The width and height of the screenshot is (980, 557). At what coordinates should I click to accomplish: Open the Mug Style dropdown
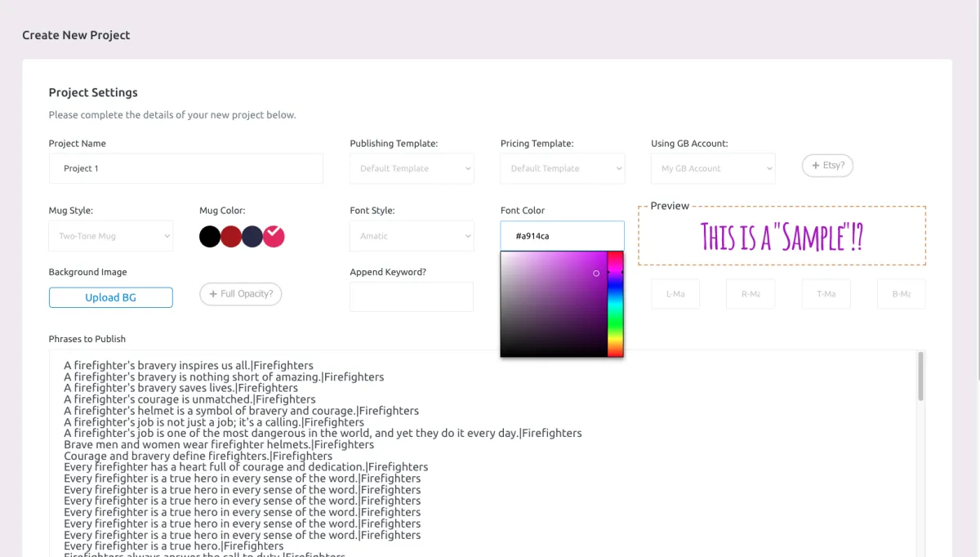111,236
